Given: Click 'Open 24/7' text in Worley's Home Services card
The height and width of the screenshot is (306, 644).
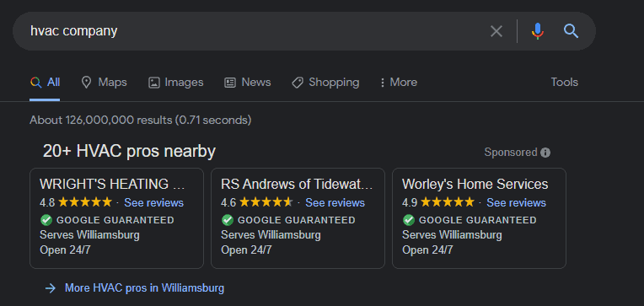Looking at the screenshot, I should point(427,250).
